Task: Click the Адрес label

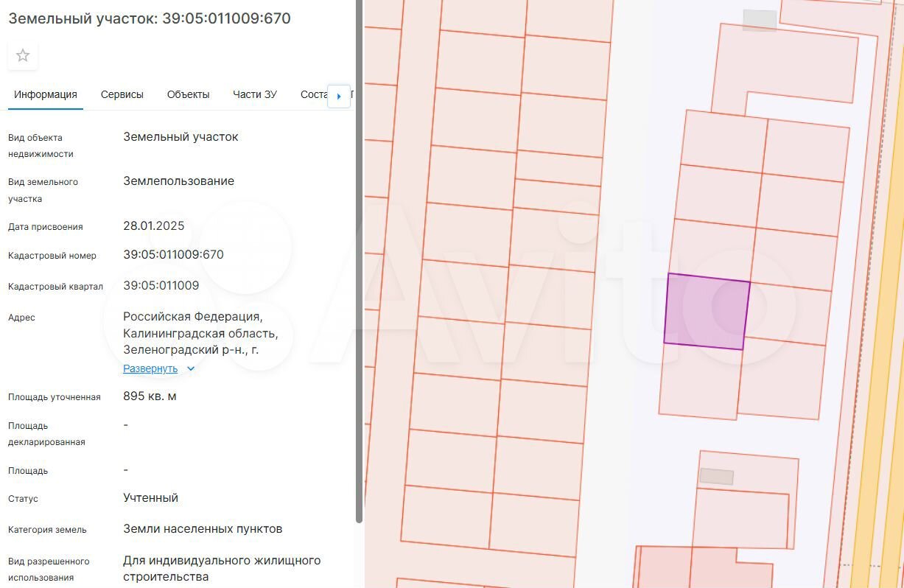Action: pyautogui.click(x=21, y=318)
